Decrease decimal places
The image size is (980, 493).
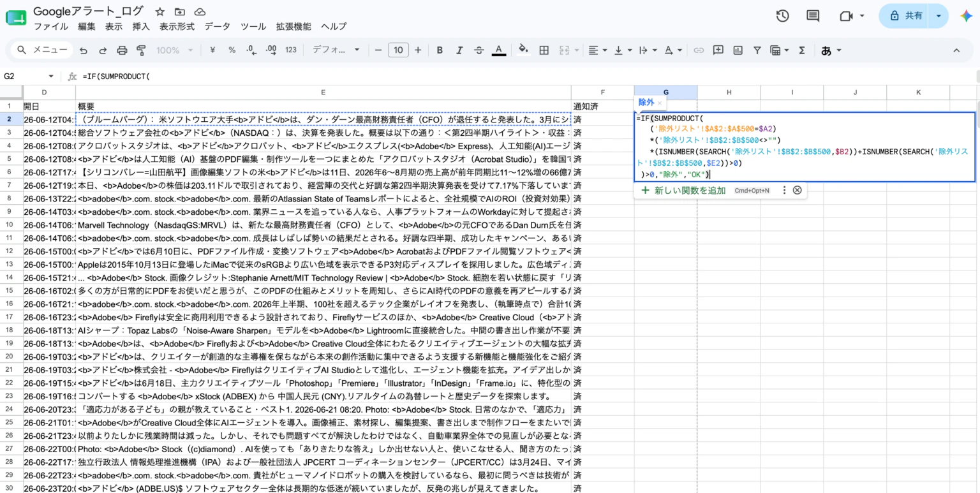pos(251,50)
